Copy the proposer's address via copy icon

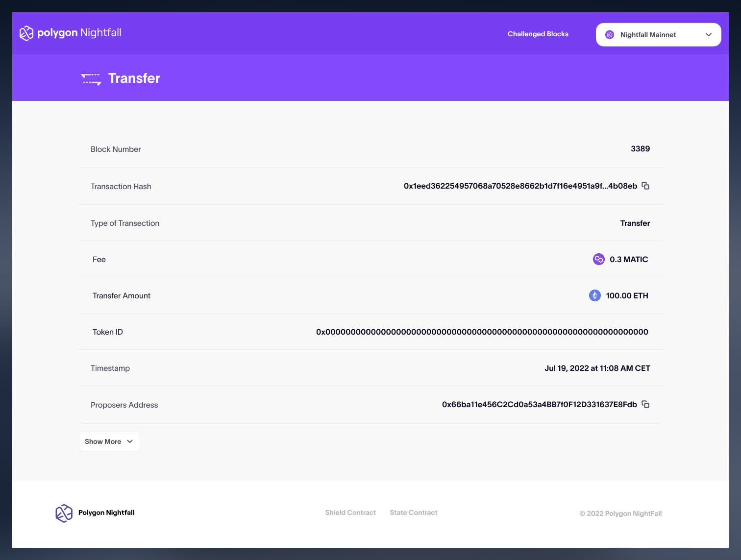click(x=645, y=404)
